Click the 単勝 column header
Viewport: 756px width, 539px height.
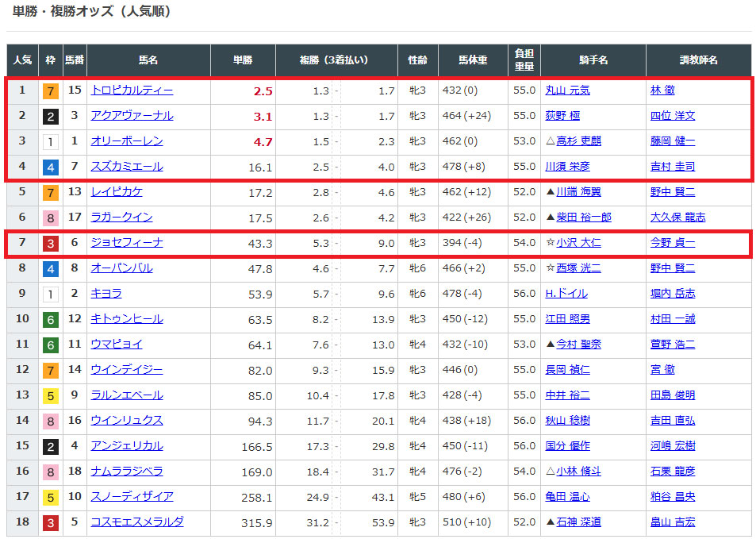pyautogui.click(x=243, y=60)
